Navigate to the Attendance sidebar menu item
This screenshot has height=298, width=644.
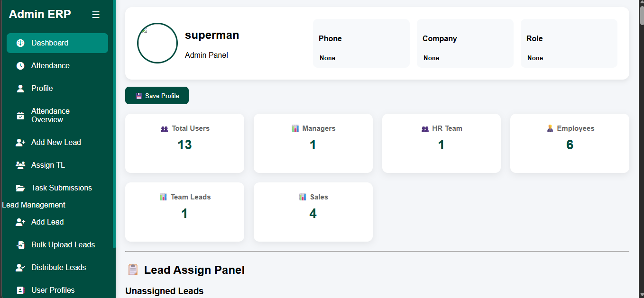pos(51,65)
